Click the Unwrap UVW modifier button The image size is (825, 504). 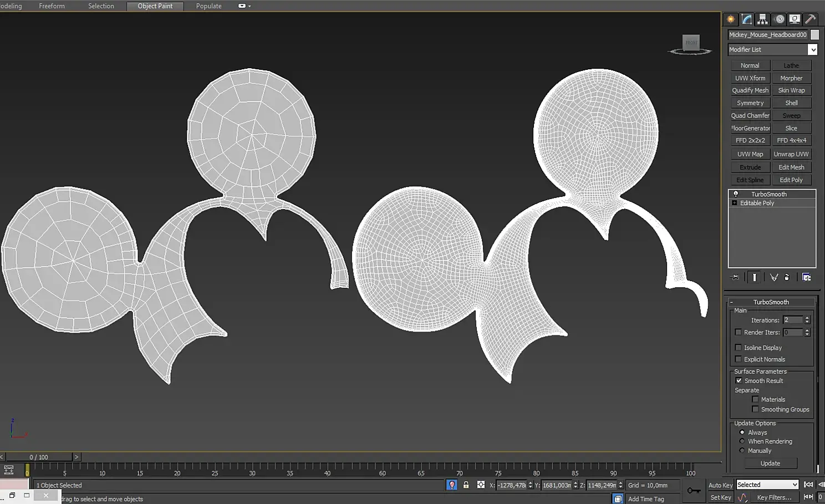click(x=791, y=154)
